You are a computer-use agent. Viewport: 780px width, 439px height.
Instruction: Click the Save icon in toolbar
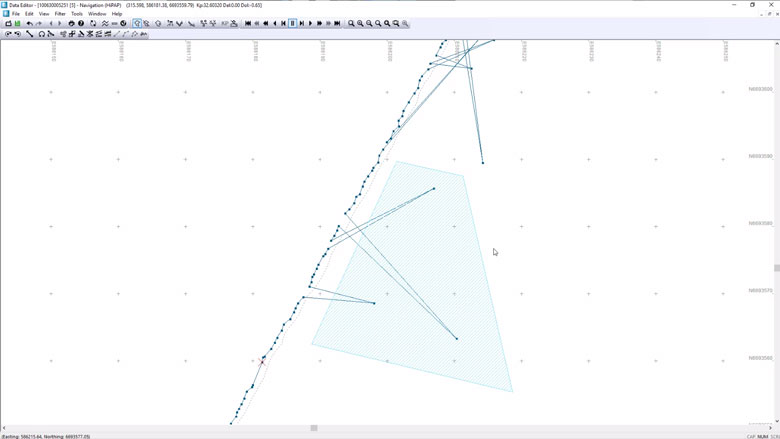(x=18, y=23)
